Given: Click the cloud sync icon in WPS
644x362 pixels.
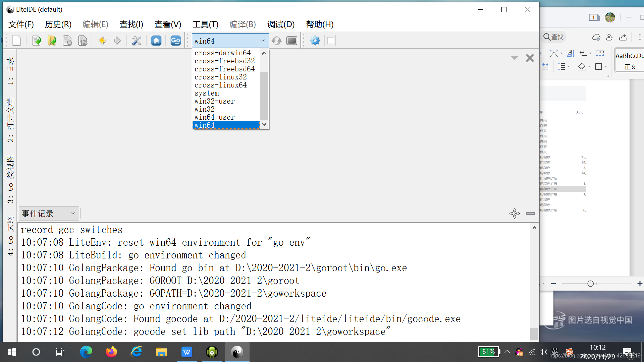Looking at the screenshot, I should click(596, 37).
